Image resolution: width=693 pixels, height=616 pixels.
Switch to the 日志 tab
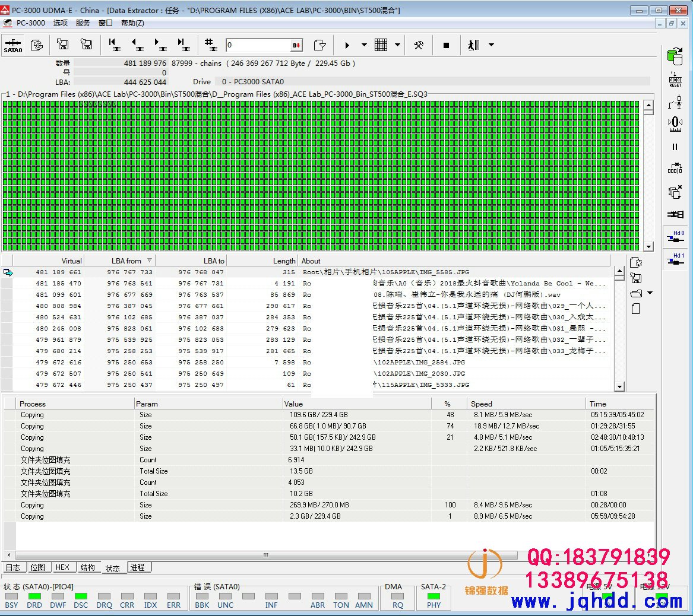point(13,567)
